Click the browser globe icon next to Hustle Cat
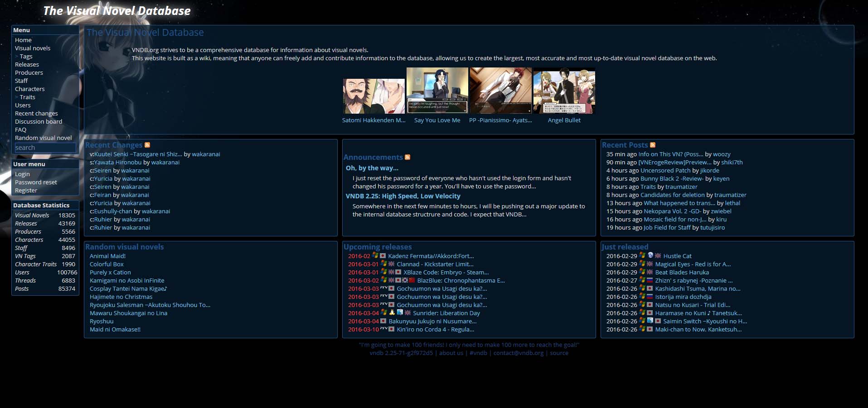 coord(650,255)
